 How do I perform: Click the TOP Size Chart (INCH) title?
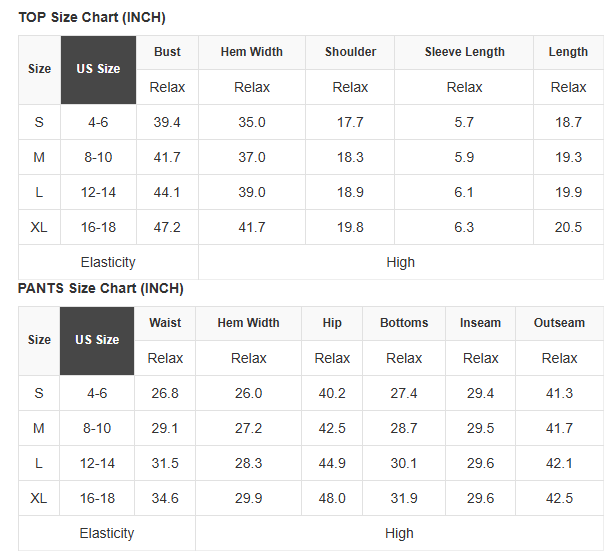point(92,18)
